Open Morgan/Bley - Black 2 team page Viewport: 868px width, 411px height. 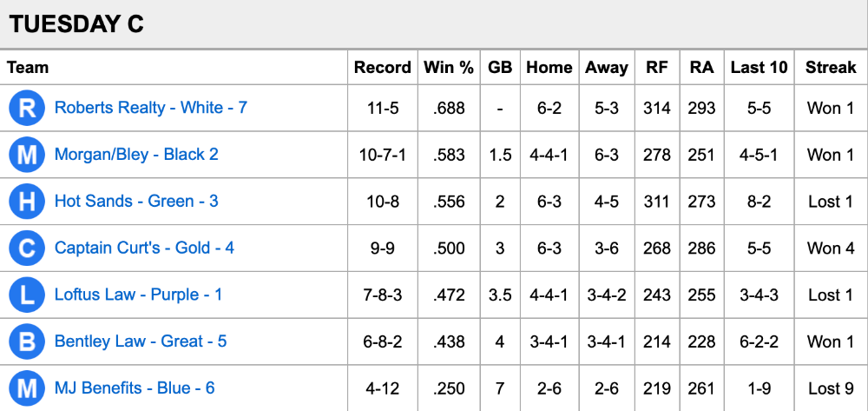[x=136, y=155]
